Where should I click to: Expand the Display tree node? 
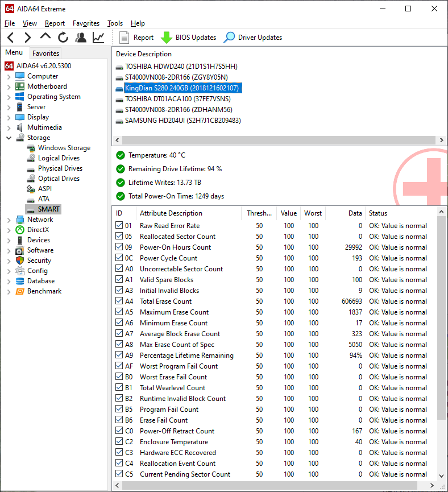tap(9, 118)
